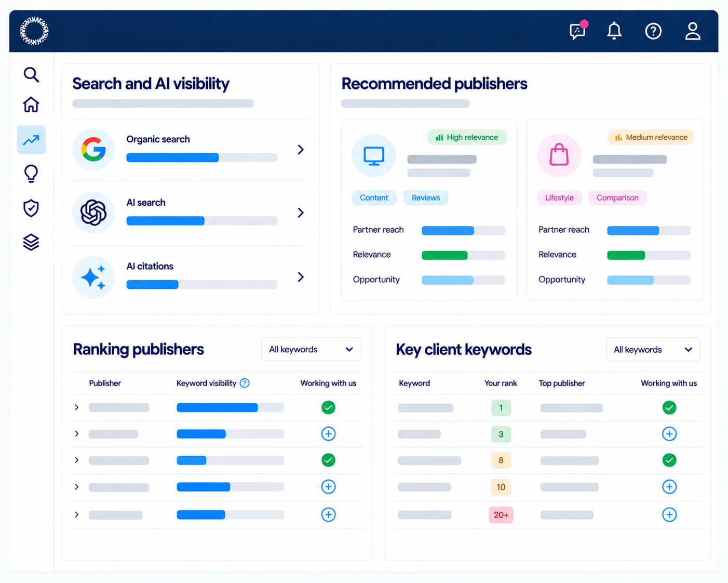Open Ranking publishers All keywords dropdown
The image size is (728, 583).
(x=311, y=349)
